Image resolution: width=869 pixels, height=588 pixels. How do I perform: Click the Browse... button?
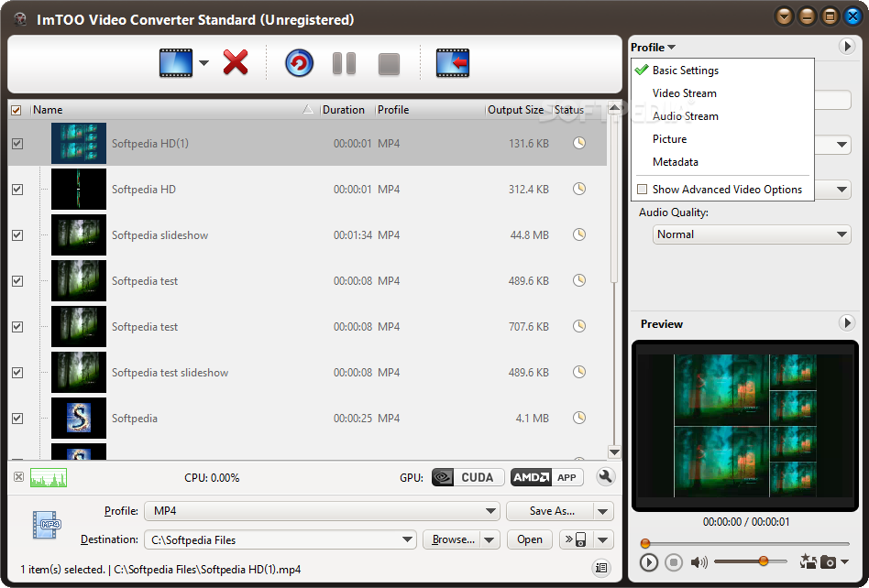tap(452, 539)
